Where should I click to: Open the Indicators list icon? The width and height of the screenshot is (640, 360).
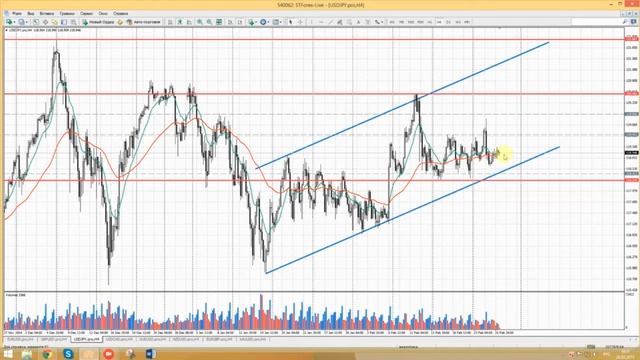click(251, 22)
